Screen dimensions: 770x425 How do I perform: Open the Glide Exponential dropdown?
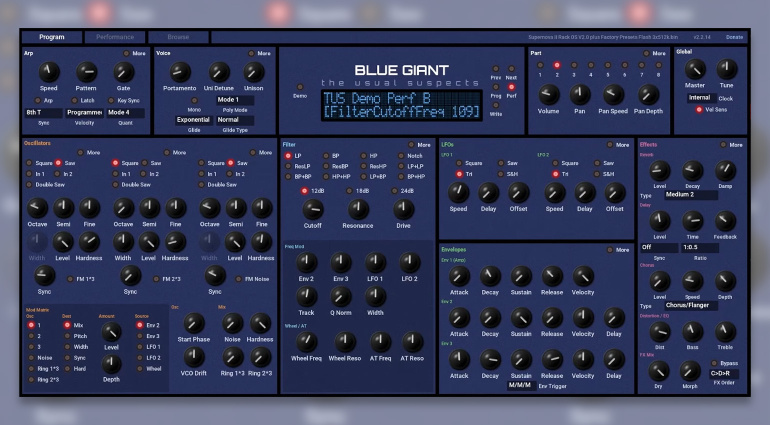(193, 120)
